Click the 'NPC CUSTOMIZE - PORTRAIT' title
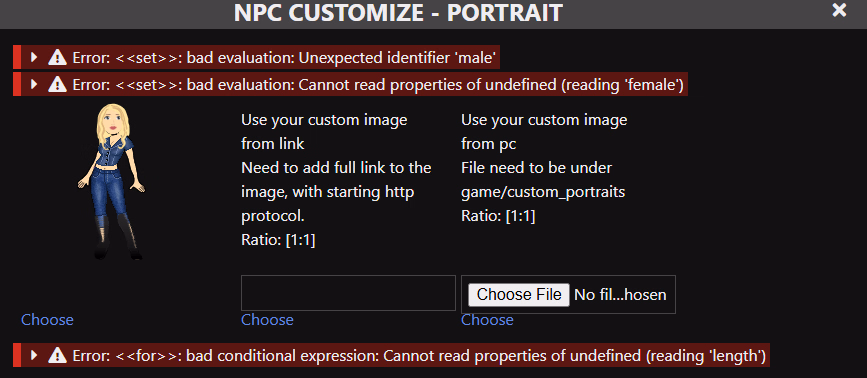Image resolution: width=867 pixels, height=378 pixels. (x=398, y=13)
